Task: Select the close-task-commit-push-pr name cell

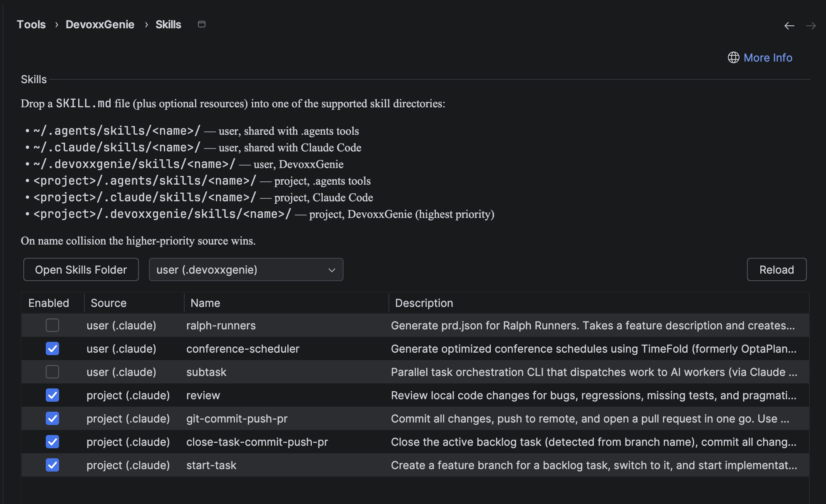Action: click(x=286, y=442)
